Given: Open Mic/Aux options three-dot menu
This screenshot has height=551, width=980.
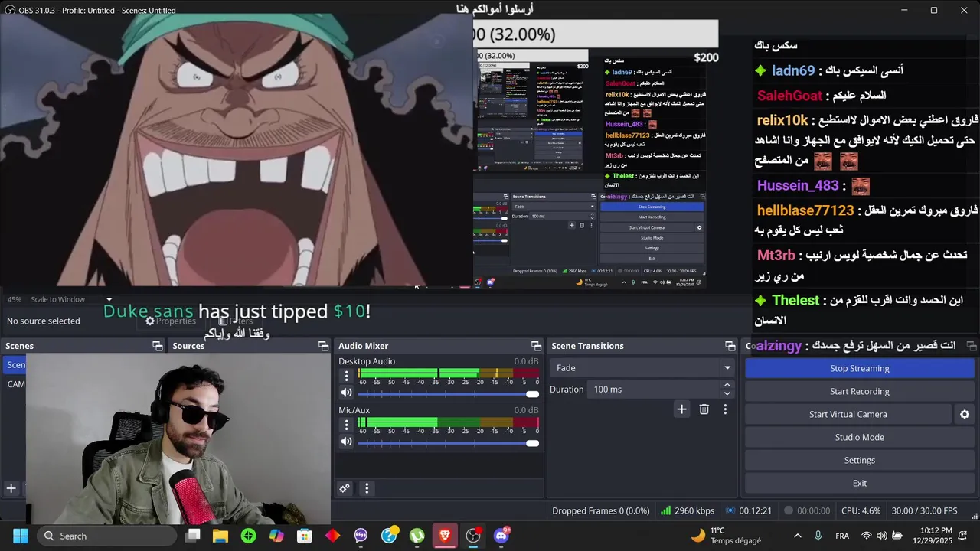Looking at the screenshot, I should click(346, 425).
